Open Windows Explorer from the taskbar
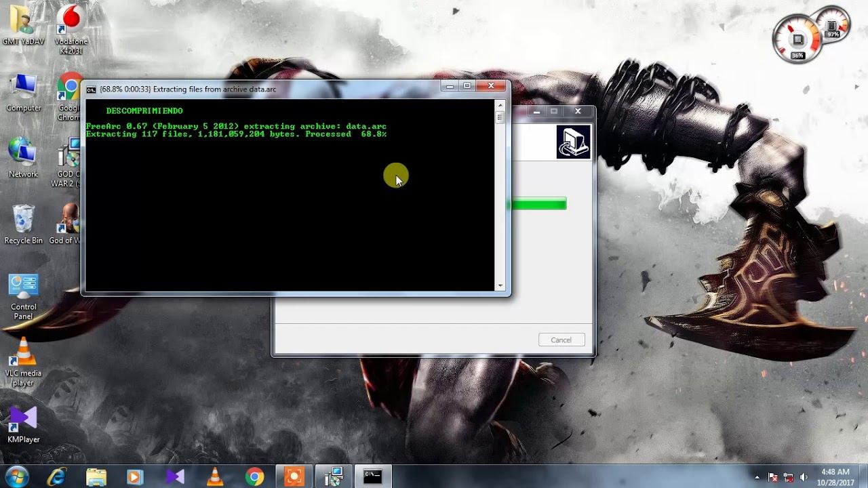Image resolution: width=868 pixels, height=488 pixels. click(96, 476)
